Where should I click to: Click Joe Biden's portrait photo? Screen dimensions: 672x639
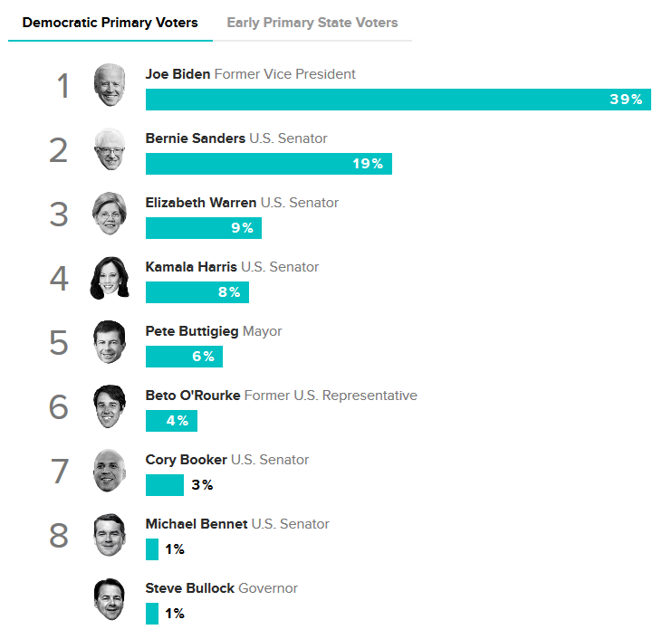coord(110,85)
